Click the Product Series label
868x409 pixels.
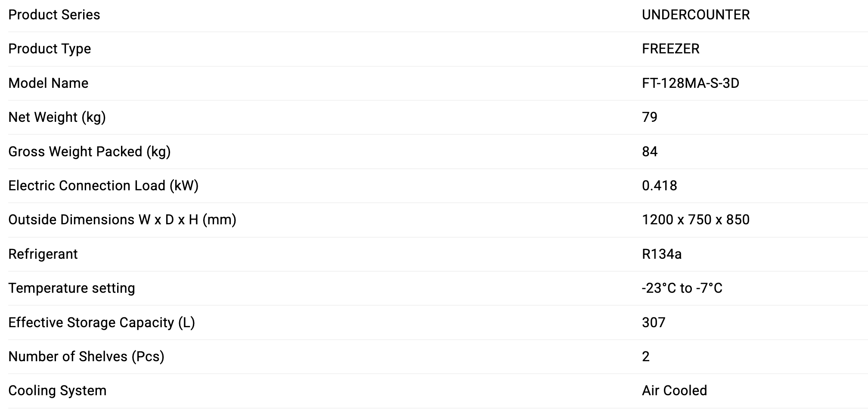(54, 15)
